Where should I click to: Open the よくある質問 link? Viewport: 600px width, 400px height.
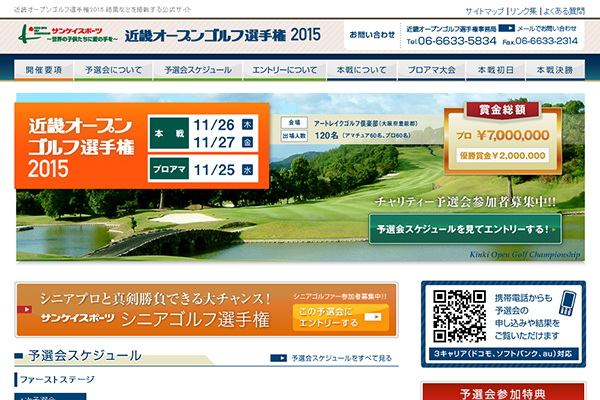(564, 11)
